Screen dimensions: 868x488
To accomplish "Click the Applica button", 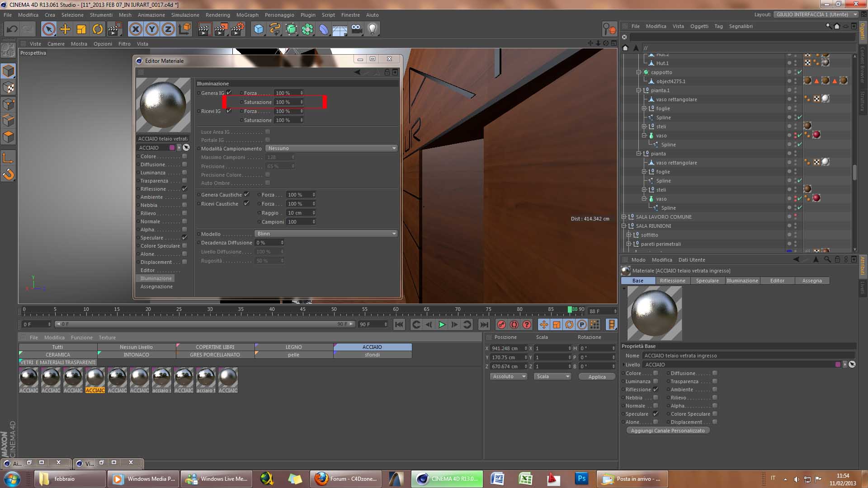I will pos(597,377).
